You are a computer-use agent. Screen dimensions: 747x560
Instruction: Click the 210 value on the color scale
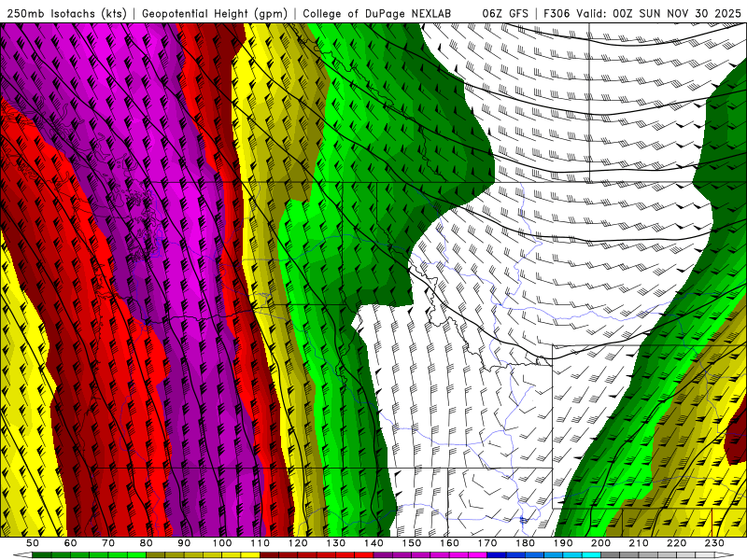pos(639,543)
